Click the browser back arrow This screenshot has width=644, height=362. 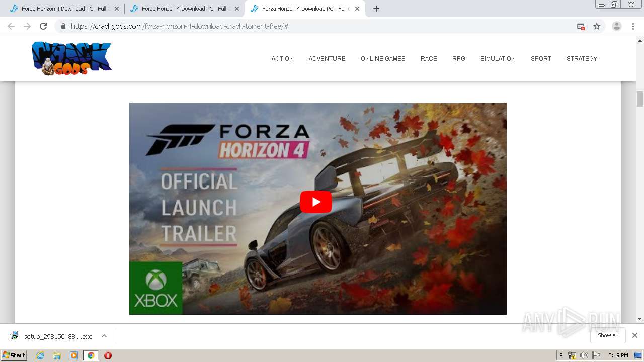11,26
